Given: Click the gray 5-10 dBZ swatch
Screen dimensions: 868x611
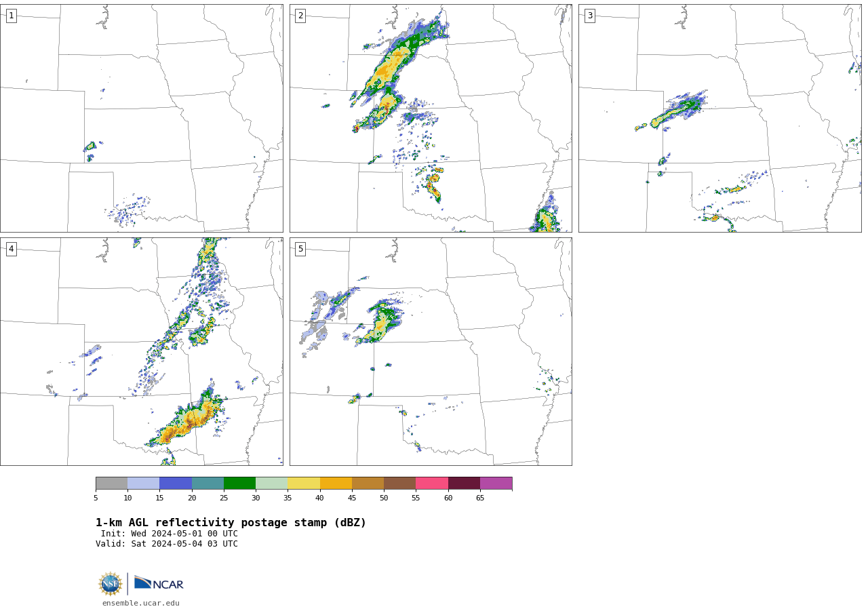Looking at the screenshot, I should (x=111, y=483).
